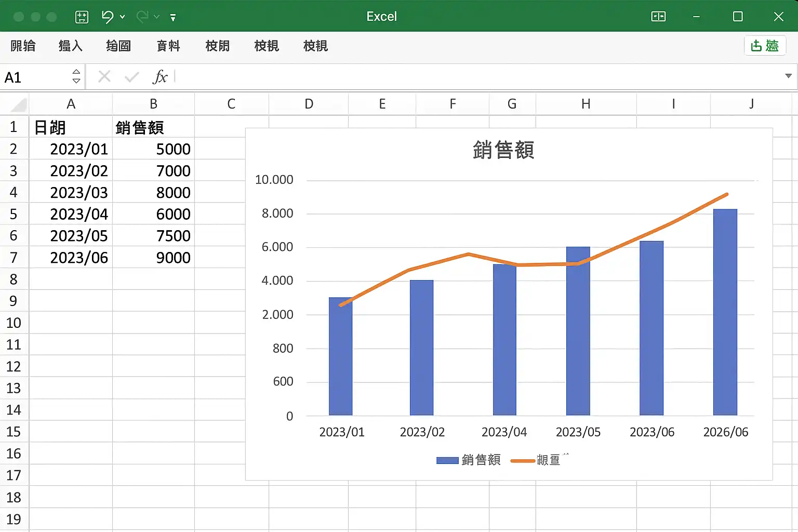This screenshot has height=532, width=798.
Task: Select the column B header
Action: (x=153, y=104)
